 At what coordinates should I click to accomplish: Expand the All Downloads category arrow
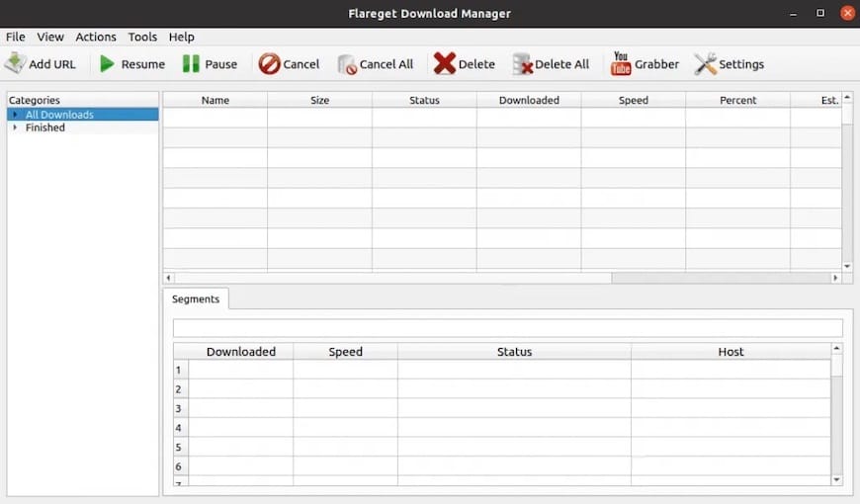point(15,115)
